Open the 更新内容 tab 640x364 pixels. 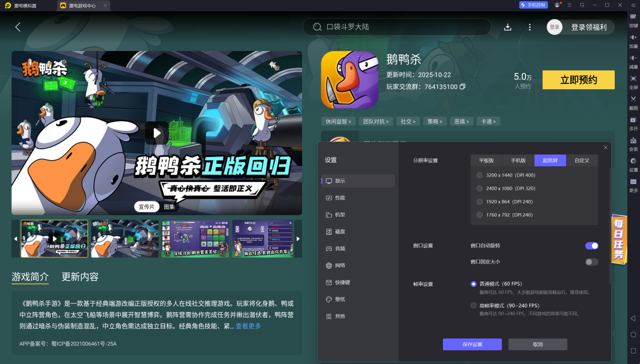tap(79, 277)
